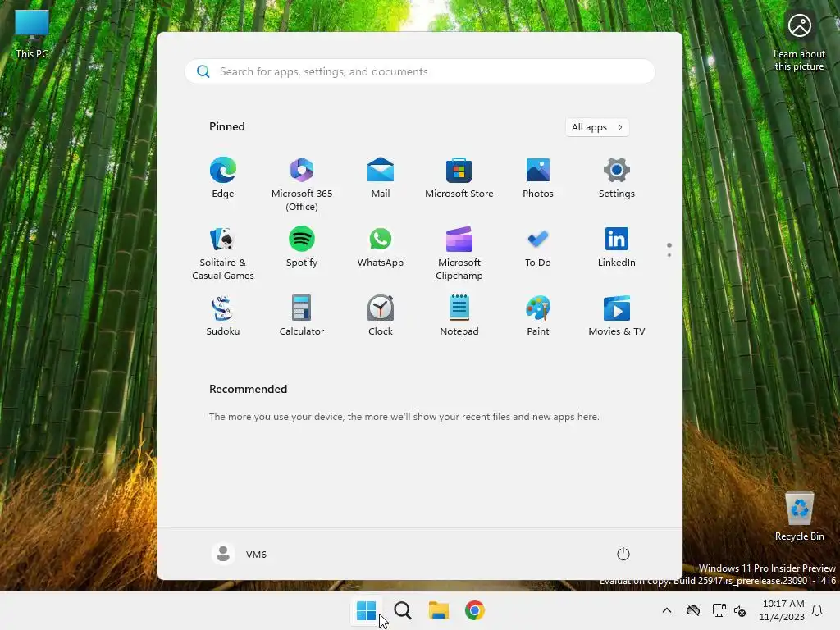Image resolution: width=840 pixels, height=630 pixels.
Task: Launch the To Do app
Action: click(x=538, y=247)
